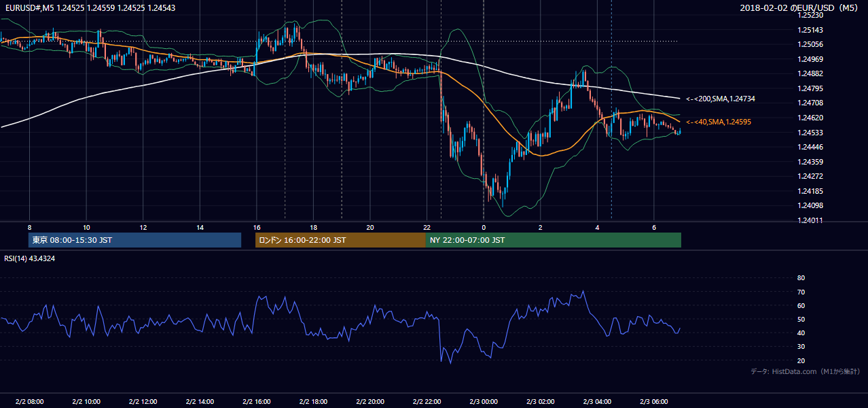
Task: Click price axis value 1.24533
Action: tap(811, 133)
